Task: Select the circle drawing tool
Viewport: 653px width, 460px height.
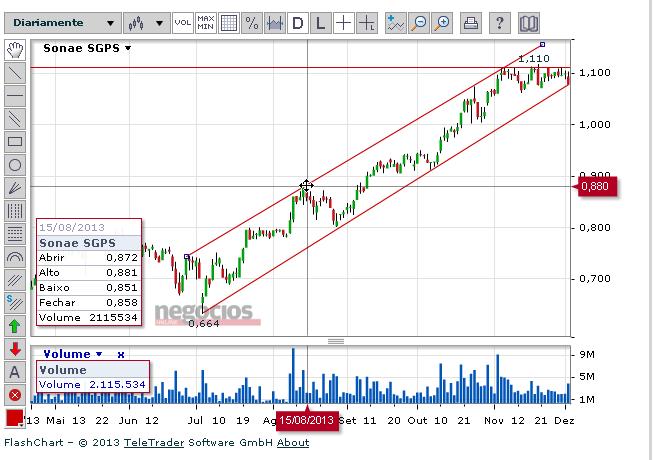Action: [15, 165]
